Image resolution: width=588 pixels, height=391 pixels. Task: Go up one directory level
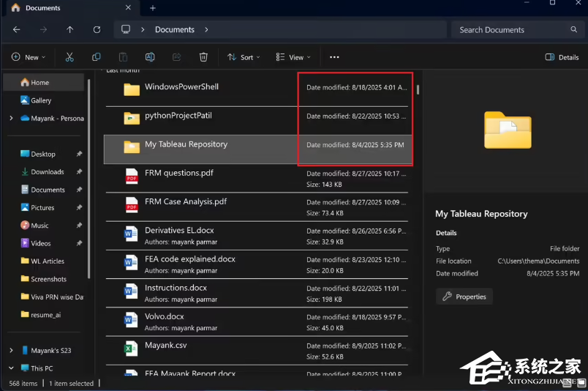tap(70, 30)
